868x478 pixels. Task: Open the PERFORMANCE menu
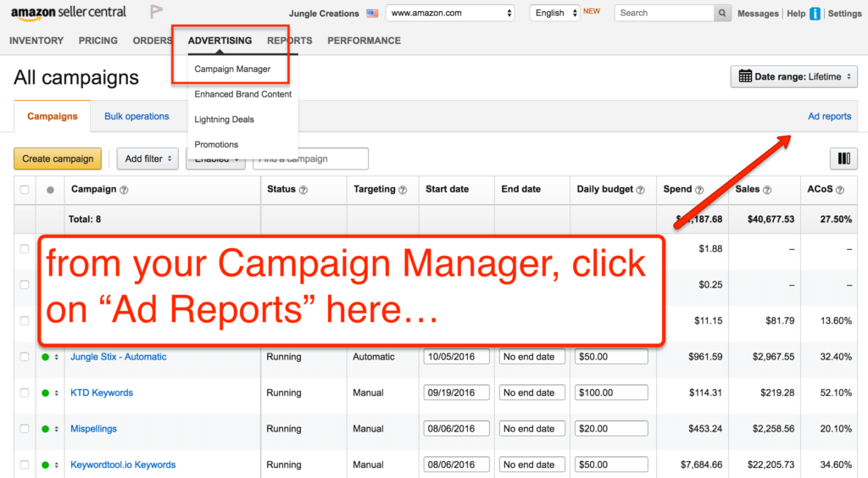364,41
